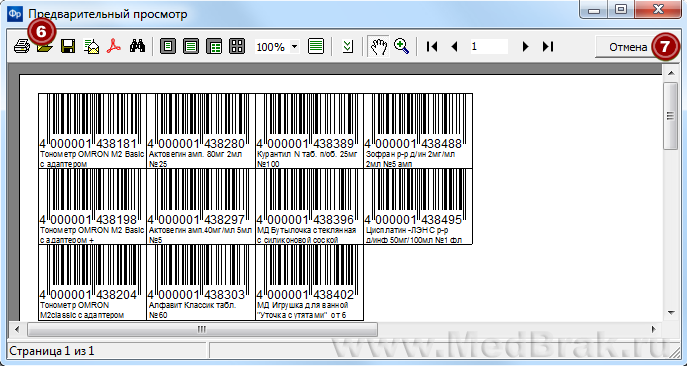Click text 'МД Игрушка для ванной'
Screen dimensions: 687x366
(x=303, y=305)
